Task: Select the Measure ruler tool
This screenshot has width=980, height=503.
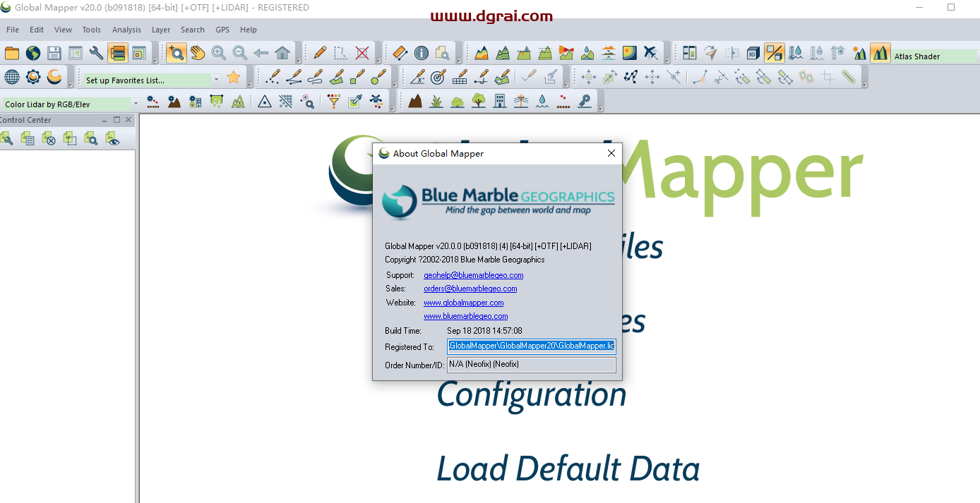Action: tap(400, 53)
